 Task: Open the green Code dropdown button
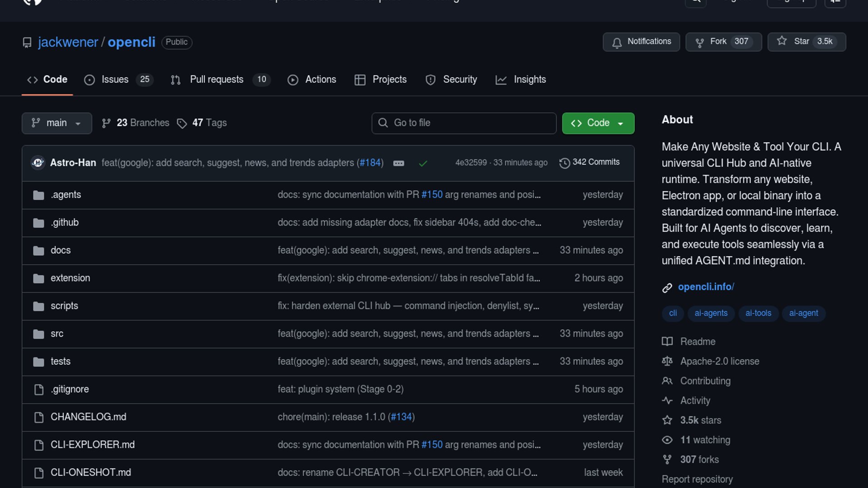click(598, 123)
